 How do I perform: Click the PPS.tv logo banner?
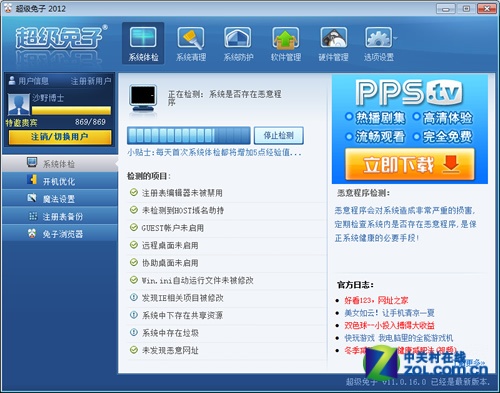409,92
